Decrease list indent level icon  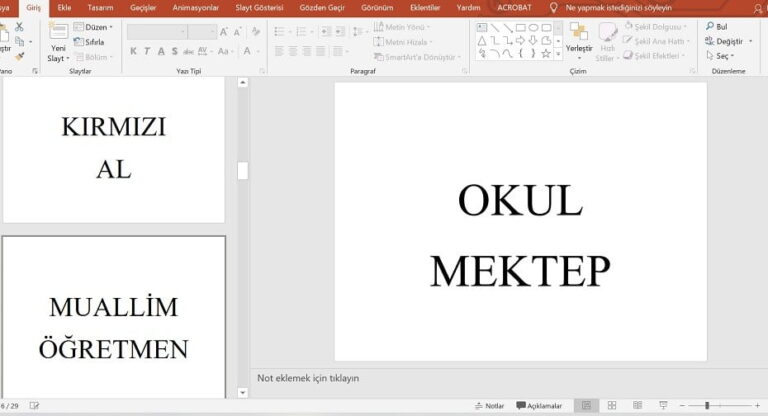325,32
